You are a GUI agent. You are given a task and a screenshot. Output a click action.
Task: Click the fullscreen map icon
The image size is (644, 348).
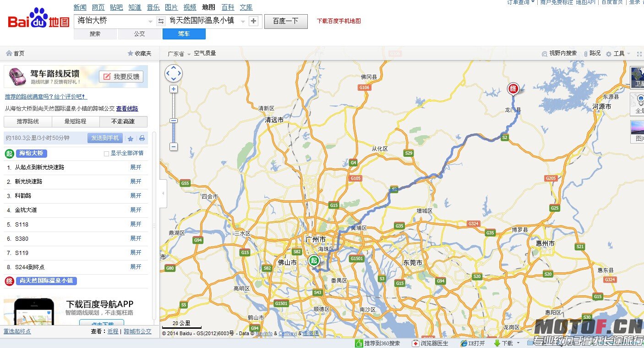[x=639, y=54]
